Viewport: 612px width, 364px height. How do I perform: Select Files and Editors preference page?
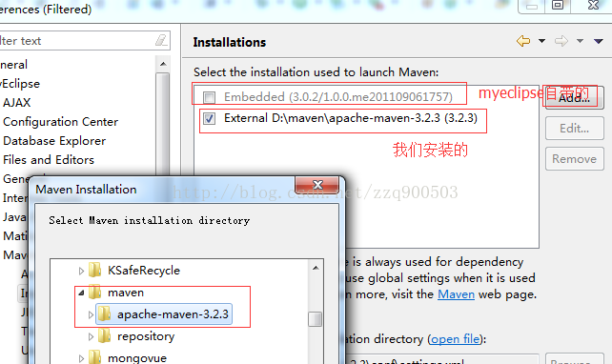[x=49, y=160]
